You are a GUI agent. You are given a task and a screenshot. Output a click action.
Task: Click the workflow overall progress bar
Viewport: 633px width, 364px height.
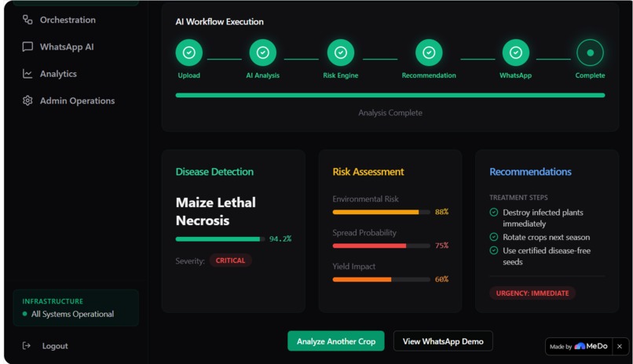click(x=390, y=96)
